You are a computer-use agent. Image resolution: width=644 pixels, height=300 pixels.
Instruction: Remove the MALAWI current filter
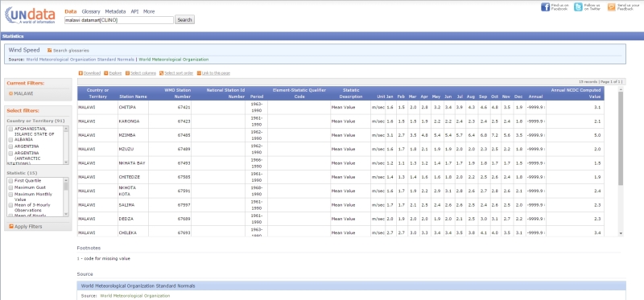pos(10,93)
